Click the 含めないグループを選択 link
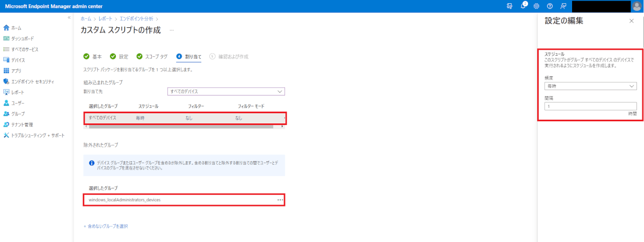 (106, 226)
